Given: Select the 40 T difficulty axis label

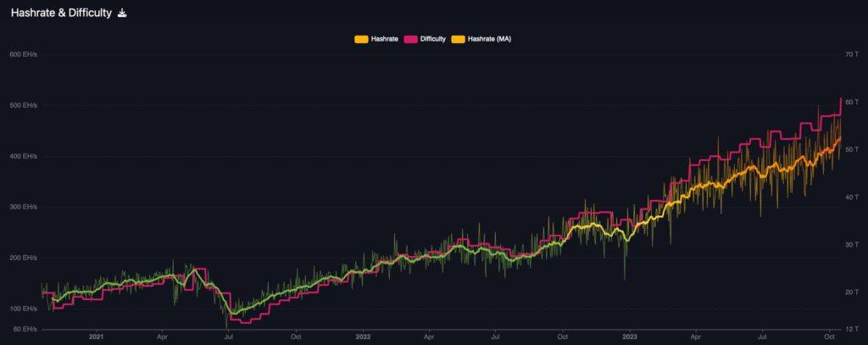Looking at the screenshot, I should [x=853, y=197].
